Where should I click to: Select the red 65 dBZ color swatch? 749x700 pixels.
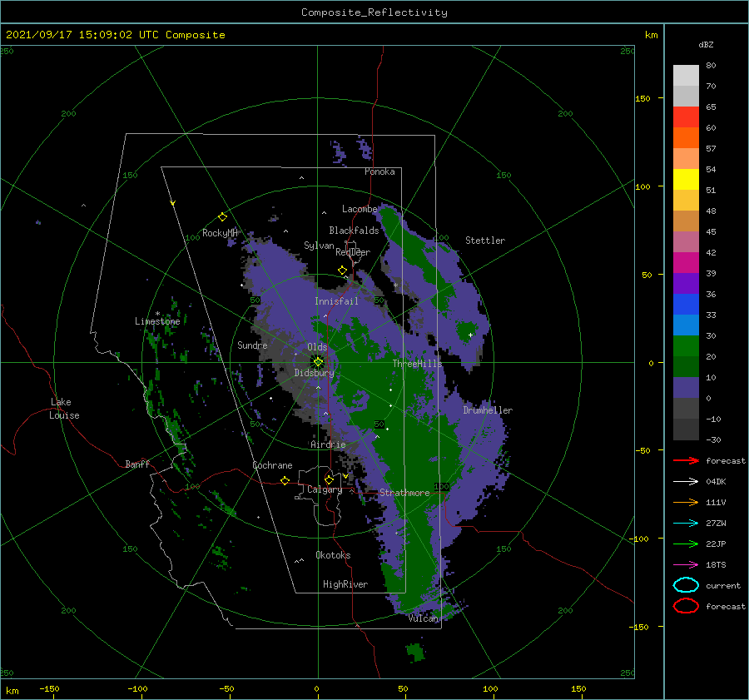[686, 117]
